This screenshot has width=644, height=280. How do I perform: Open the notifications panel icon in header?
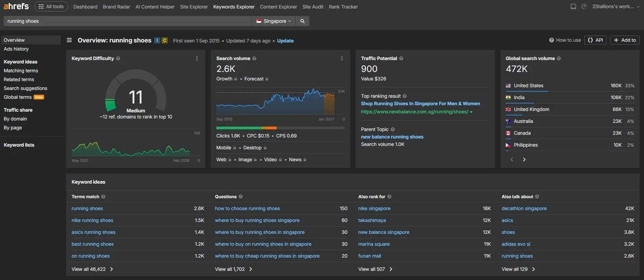coord(573,6)
